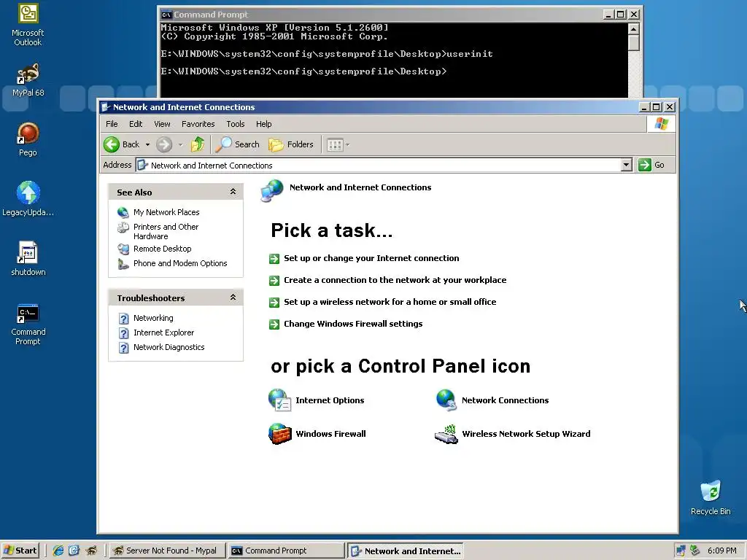Click the taskbar clock showing 6:09 PM
This screenshot has width=747, height=560.
(721, 551)
